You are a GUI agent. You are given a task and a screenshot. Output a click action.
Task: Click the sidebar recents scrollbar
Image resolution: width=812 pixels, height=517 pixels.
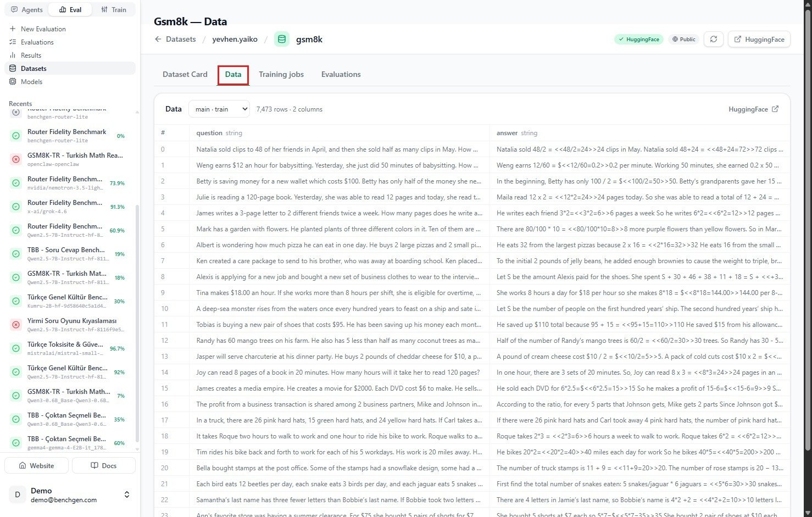pyautogui.click(x=137, y=324)
